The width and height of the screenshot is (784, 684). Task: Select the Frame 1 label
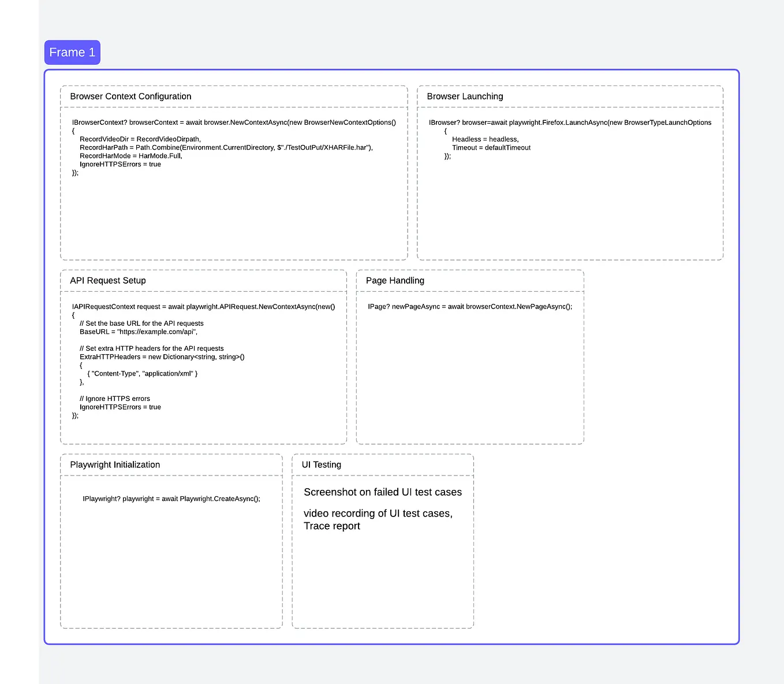click(x=72, y=52)
